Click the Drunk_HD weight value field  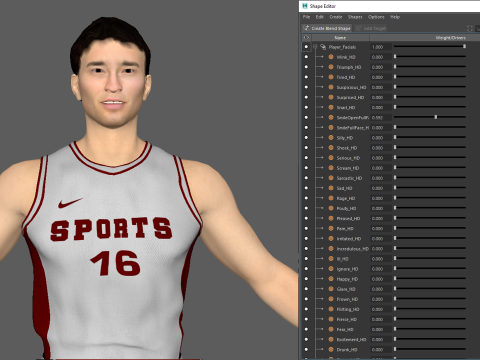point(381,350)
